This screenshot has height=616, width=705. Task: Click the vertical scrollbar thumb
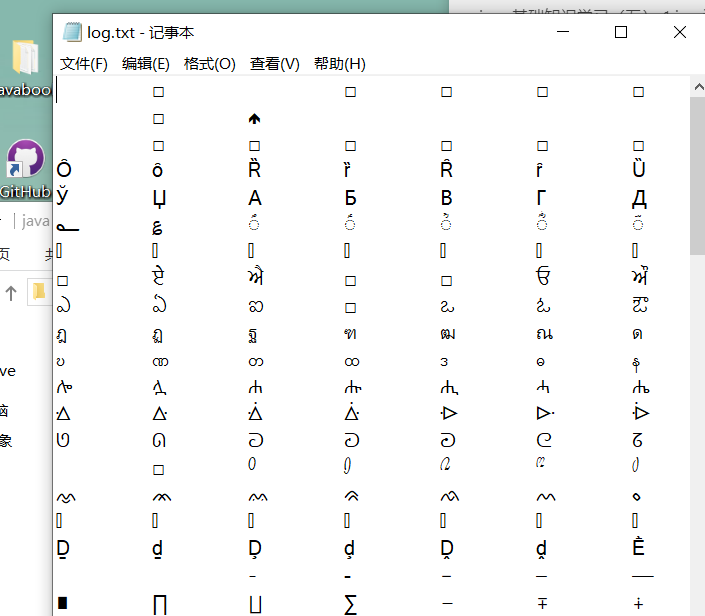click(698, 175)
